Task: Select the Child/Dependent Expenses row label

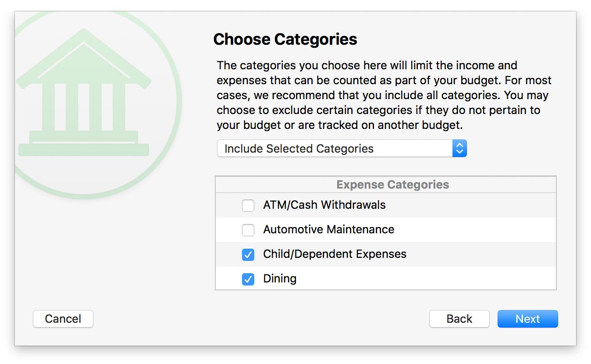Action: [x=335, y=254]
